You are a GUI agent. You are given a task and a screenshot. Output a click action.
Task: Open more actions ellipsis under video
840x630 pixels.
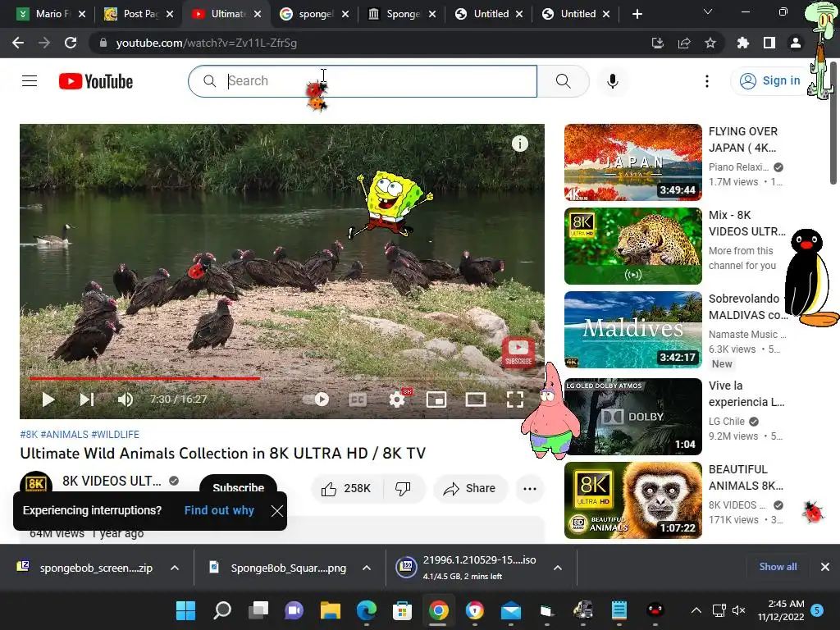click(x=529, y=488)
